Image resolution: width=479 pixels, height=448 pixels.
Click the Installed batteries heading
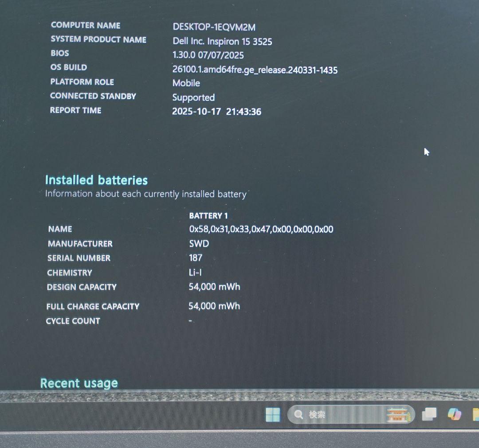coord(96,180)
